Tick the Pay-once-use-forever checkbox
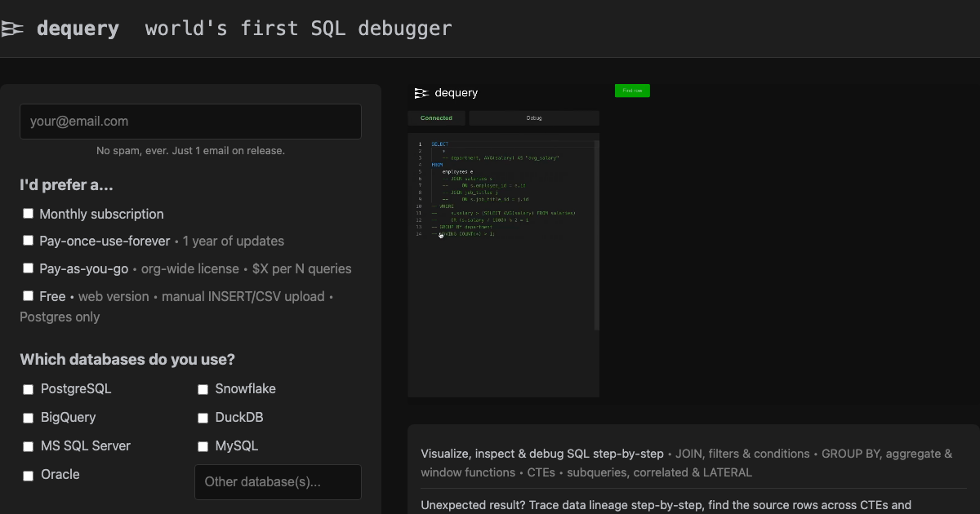 (28, 241)
